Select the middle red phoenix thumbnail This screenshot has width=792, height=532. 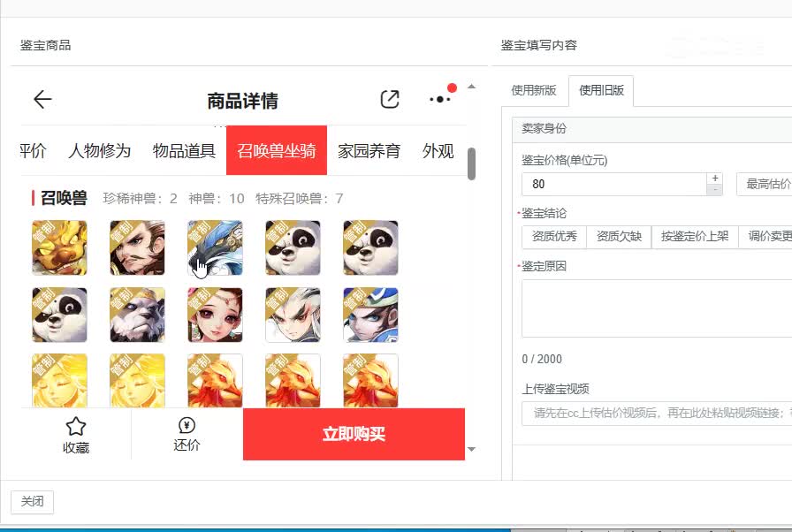pyautogui.click(x=293, y=381)
